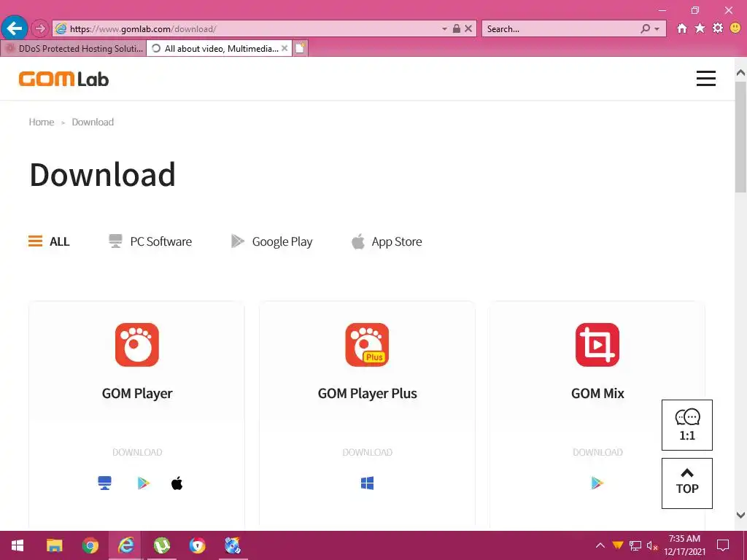The height and width of the screenshot is (560, 747).
Task: Download GOM Player PC version icon
Action: pyautogui.click(x=104, y=483)
